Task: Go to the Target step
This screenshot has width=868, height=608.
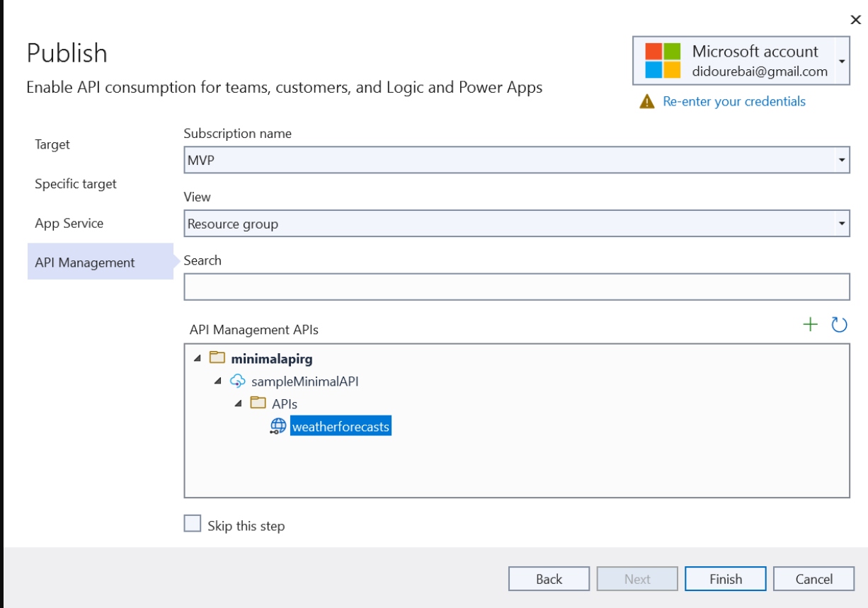Action: point(52,144)
